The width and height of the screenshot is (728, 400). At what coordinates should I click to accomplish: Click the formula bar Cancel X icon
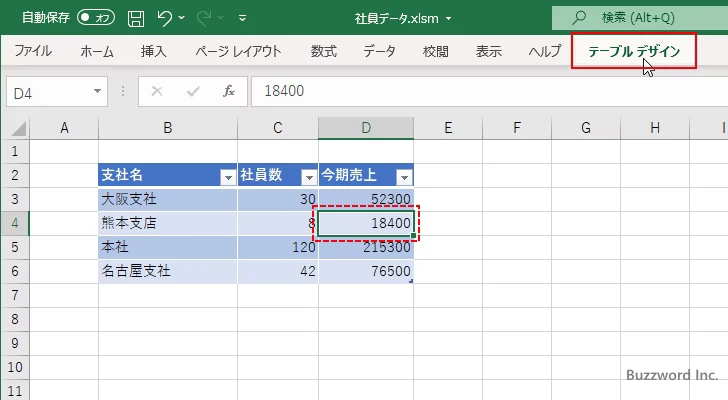157,91
